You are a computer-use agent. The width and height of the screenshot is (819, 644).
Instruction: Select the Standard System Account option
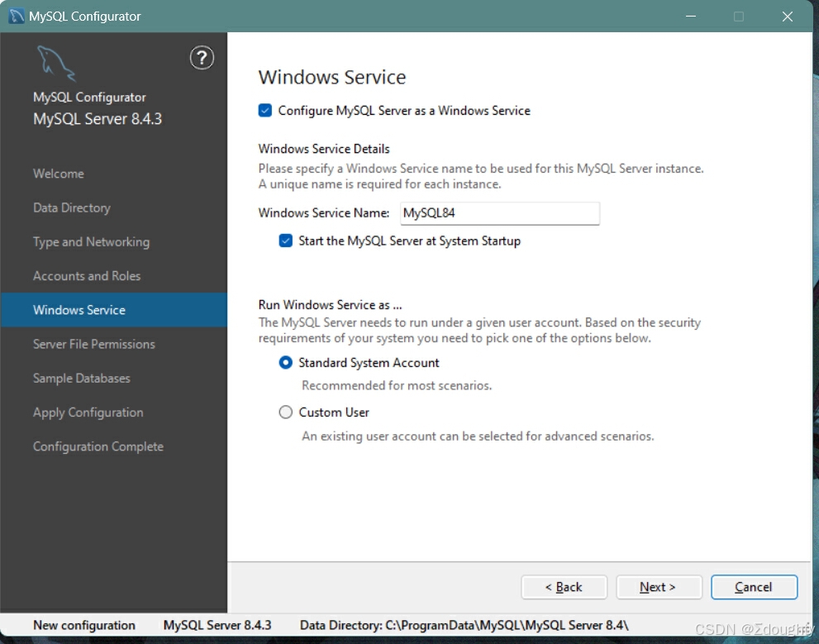[x=285, y=362]
